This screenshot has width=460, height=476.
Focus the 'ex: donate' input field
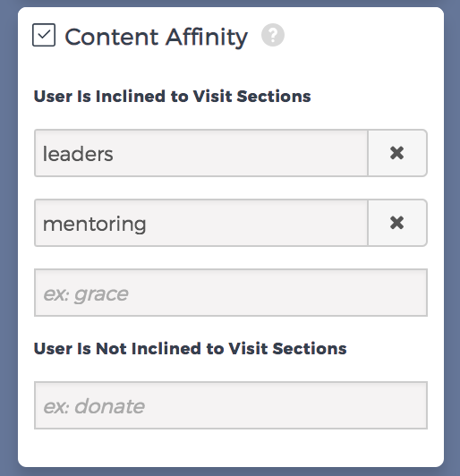231,405
